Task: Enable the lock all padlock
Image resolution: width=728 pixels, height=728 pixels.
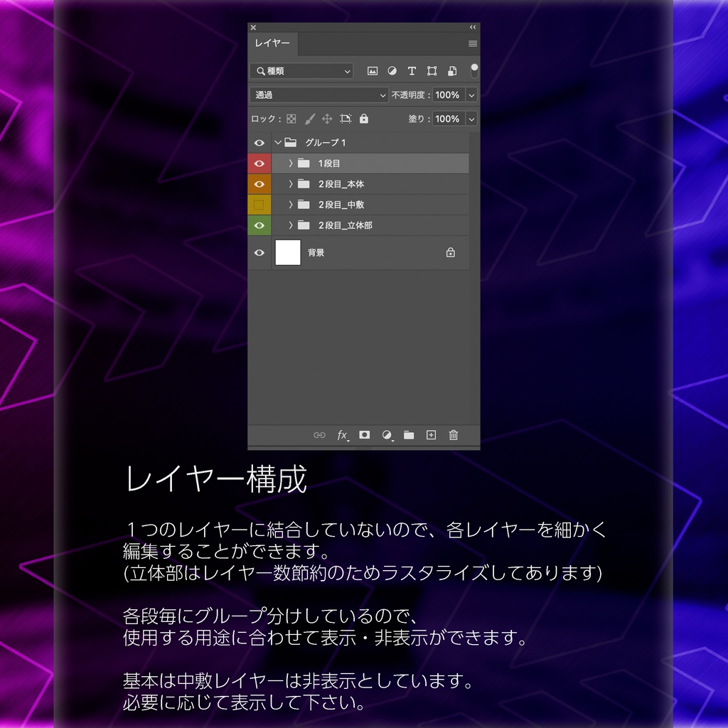Action: (x=364, y=118)
